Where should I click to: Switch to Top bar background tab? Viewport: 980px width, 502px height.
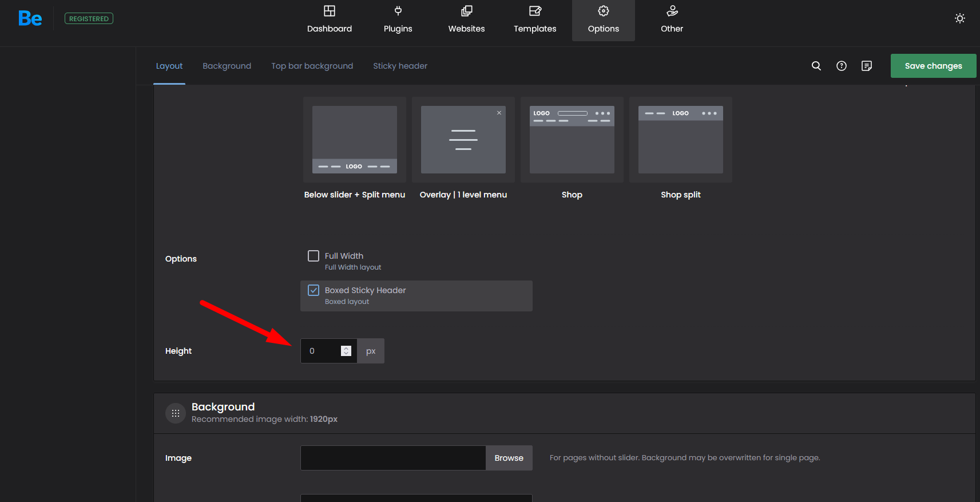pos(312,66)
